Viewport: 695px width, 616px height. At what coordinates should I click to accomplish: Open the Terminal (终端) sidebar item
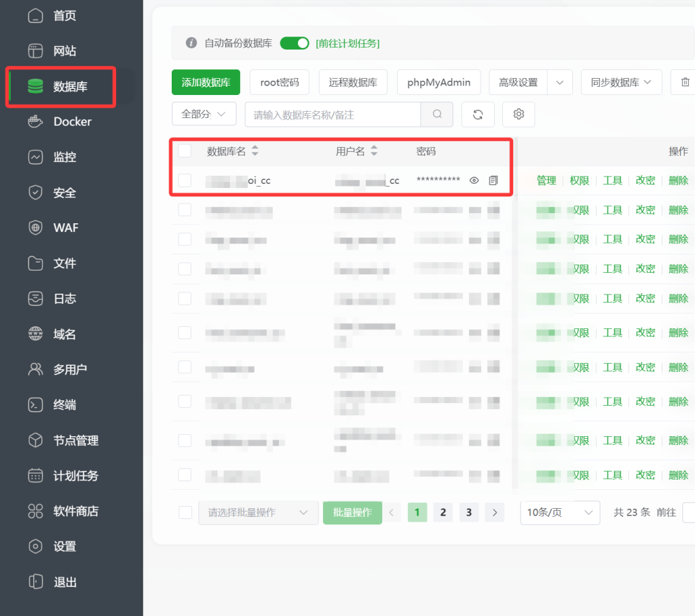64,405
